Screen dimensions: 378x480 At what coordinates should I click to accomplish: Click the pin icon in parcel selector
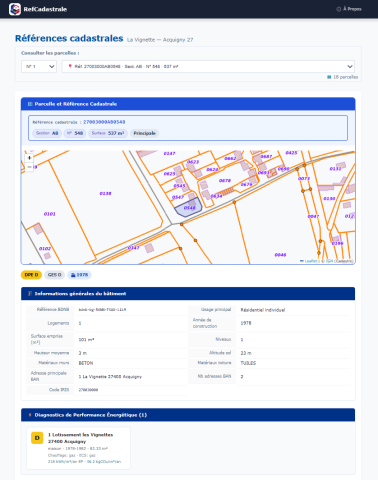tap(70, 66)
